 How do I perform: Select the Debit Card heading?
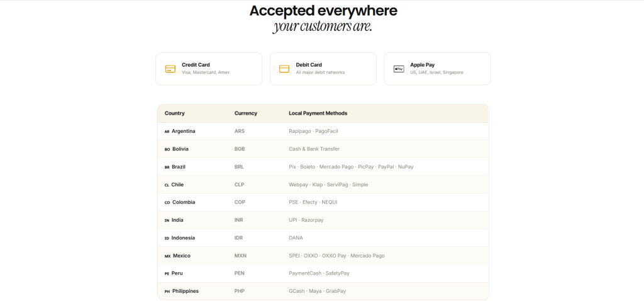point(309,65)
